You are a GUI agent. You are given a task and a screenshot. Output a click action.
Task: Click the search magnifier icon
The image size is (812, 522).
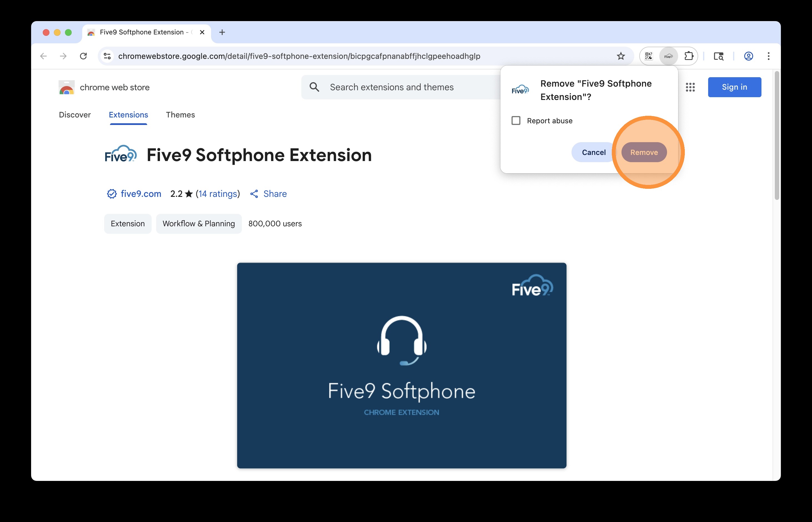[x=314, y=87]
